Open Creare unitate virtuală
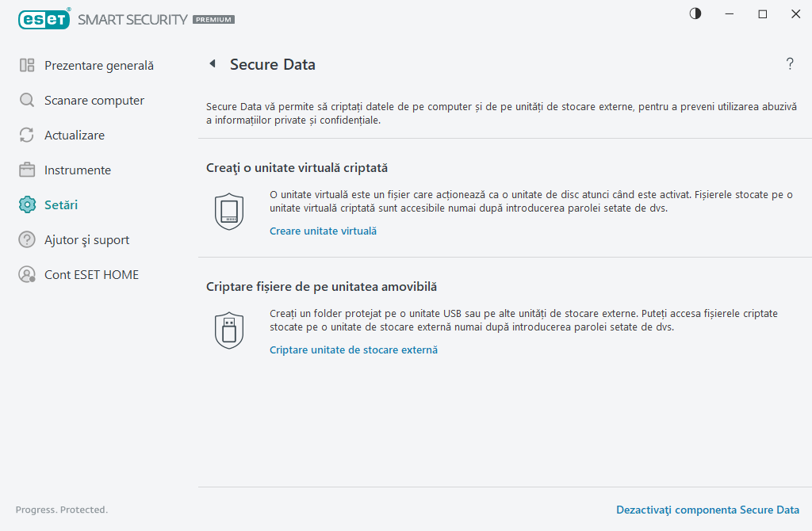The image size is (812, 531). (323, 231)
